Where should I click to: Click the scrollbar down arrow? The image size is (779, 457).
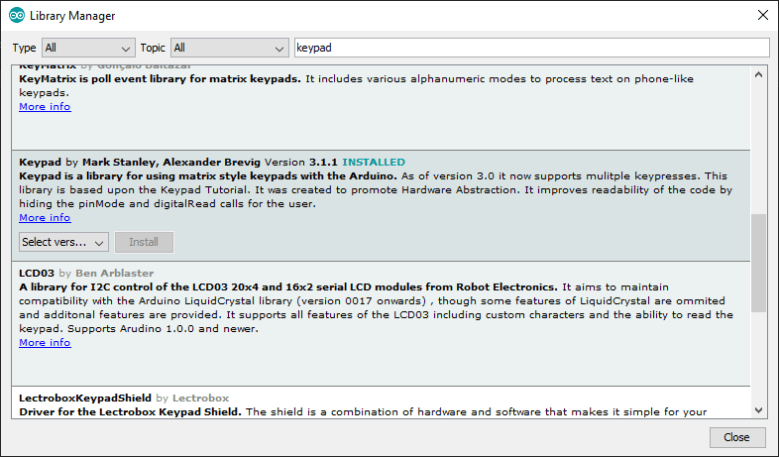tap(758, 410)
